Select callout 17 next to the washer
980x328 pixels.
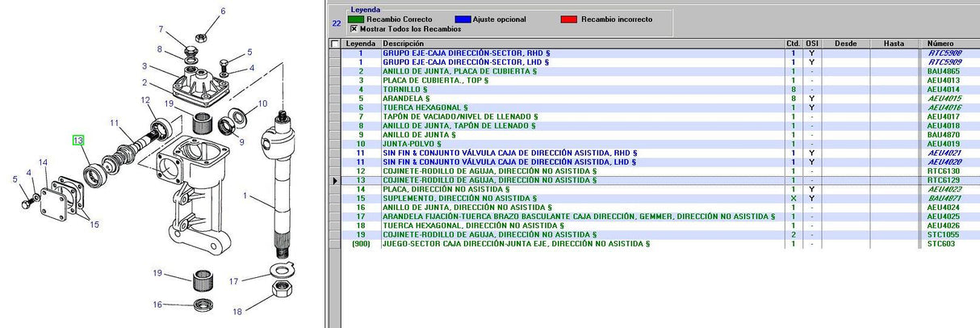(x=233, y=281)
